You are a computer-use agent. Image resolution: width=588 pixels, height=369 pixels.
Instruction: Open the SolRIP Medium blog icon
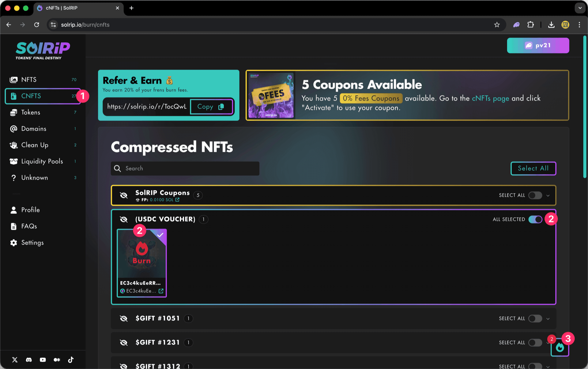57,360
